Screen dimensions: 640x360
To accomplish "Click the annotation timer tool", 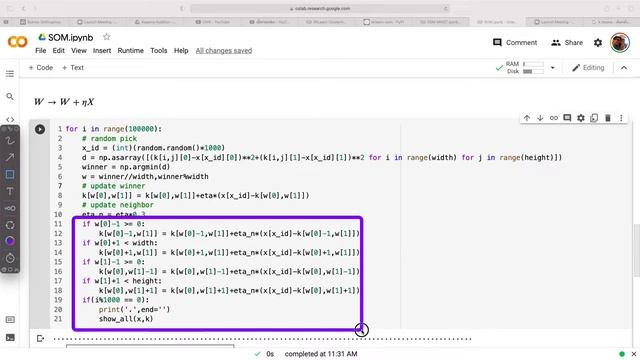I will tap(10, 258).
